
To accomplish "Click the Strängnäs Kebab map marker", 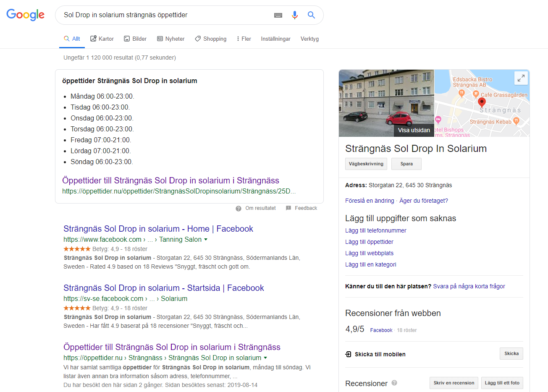I will coord(516,121).
